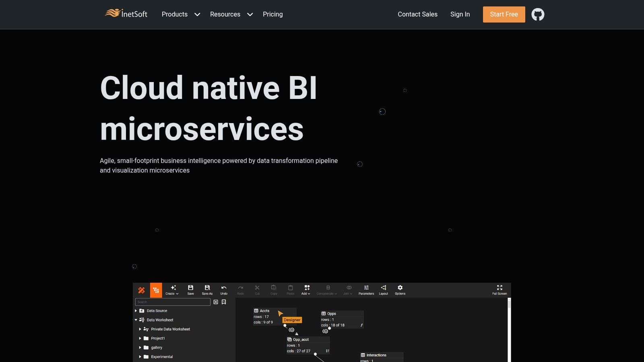The height and width of the screenshot is (362, 644).
Task: Click the Products menu label
Action: (x=175, y=14)
